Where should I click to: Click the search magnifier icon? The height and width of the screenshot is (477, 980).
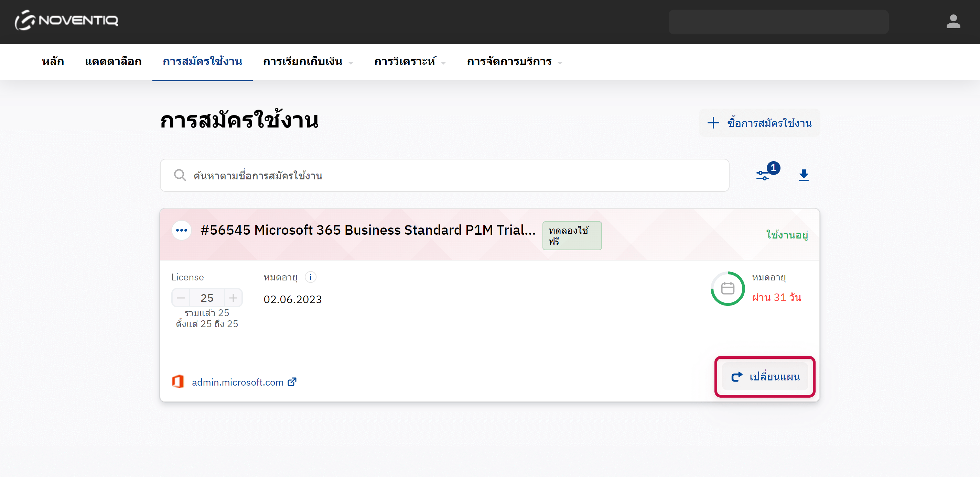coord(180,175)
